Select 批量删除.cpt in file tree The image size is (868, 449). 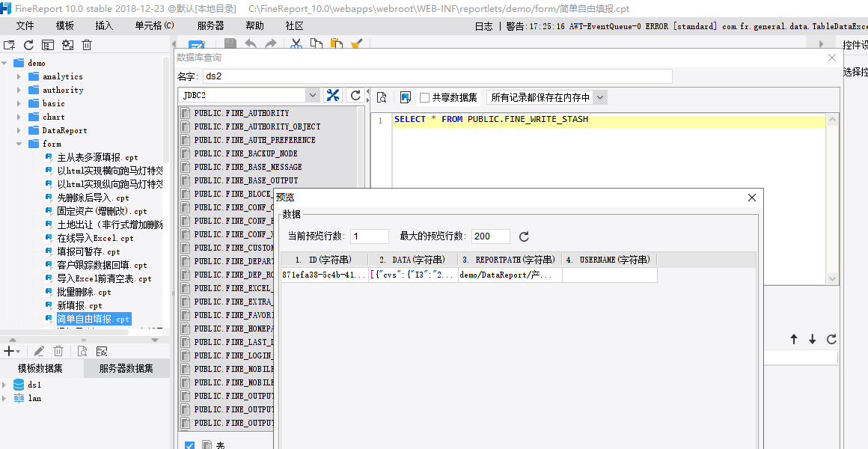click(84, 293)
